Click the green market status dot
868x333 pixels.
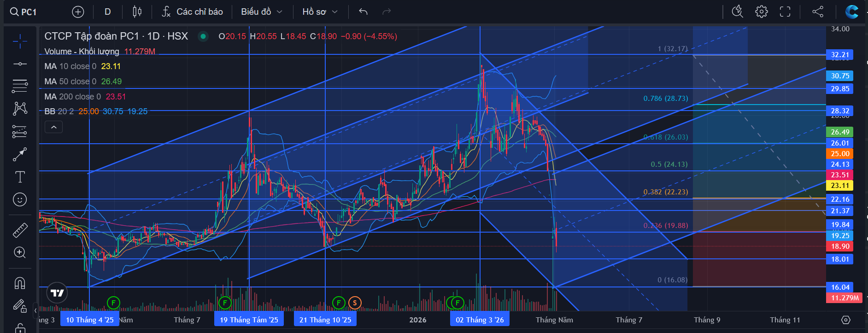tap(203, 36)
